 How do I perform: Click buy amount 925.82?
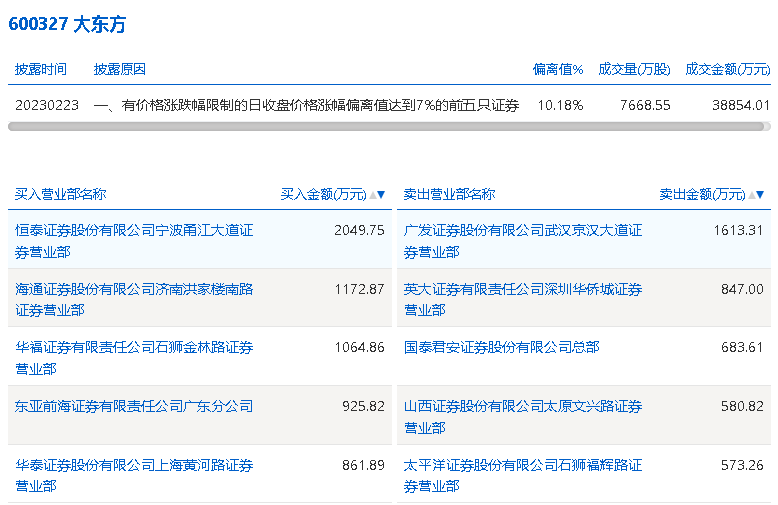(x=363, y=406)
